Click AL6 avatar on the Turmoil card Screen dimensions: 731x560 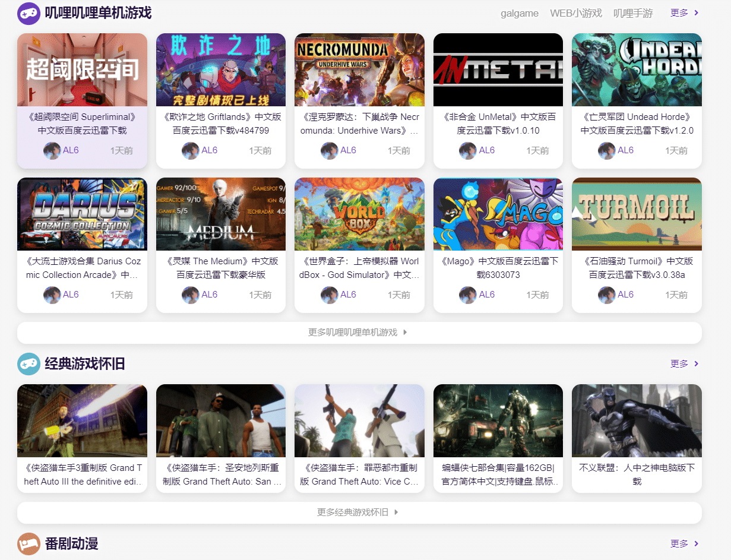606,295
